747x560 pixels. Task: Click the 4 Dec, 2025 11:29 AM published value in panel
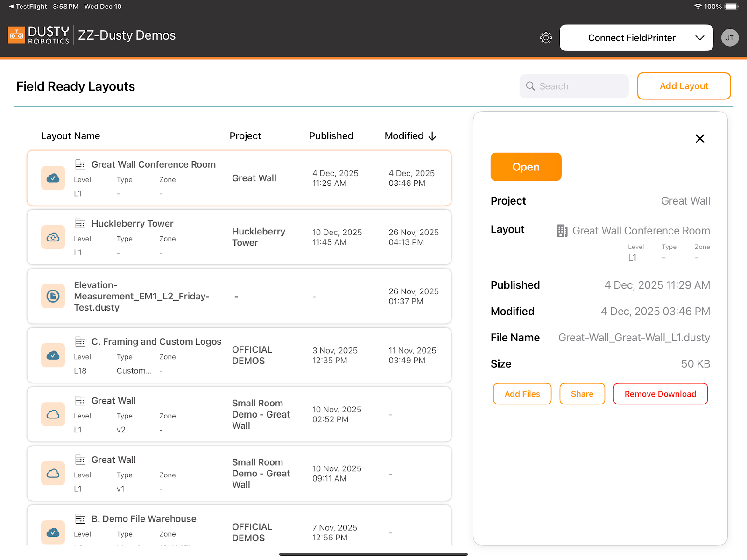point(657,285)
